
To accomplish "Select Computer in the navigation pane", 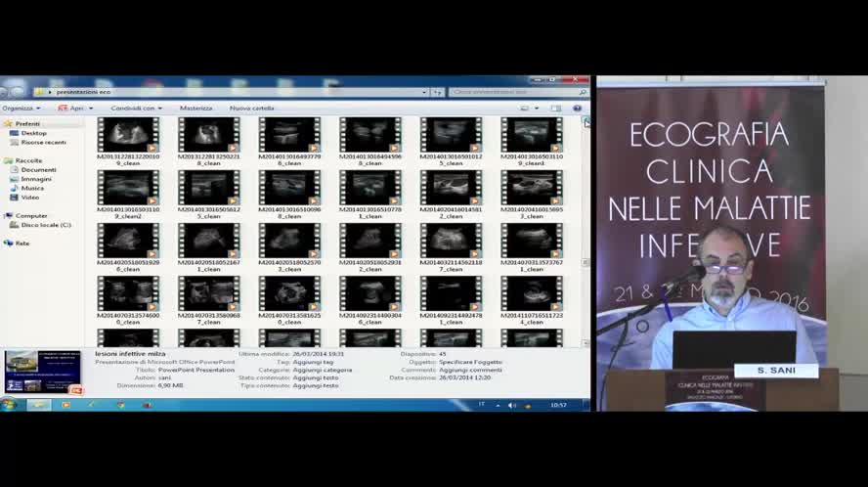I will (x=31, y=215).
